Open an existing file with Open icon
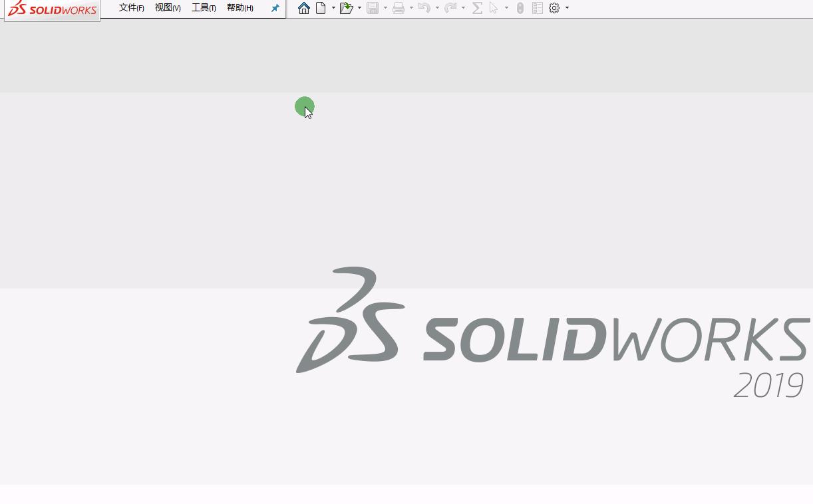Image resolution: width=813 pixels, height=504 pixels. pyautogui.click(x=347, y=8)
